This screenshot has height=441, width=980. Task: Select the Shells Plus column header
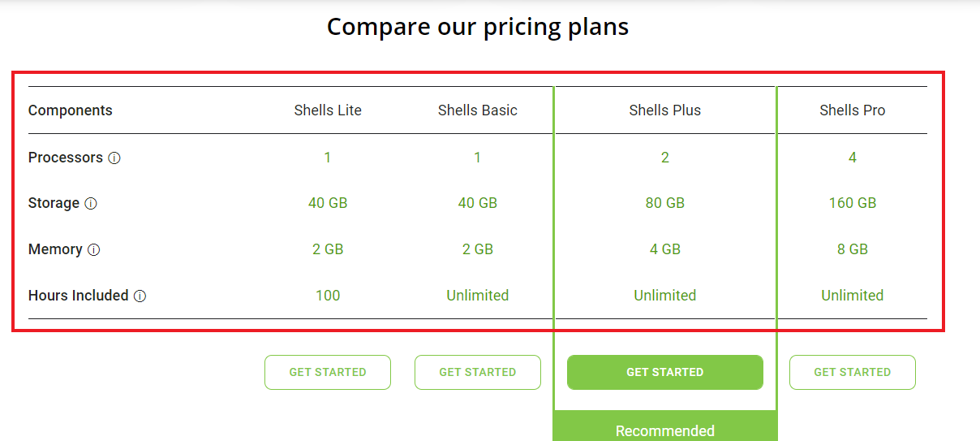tap(664, 110)
